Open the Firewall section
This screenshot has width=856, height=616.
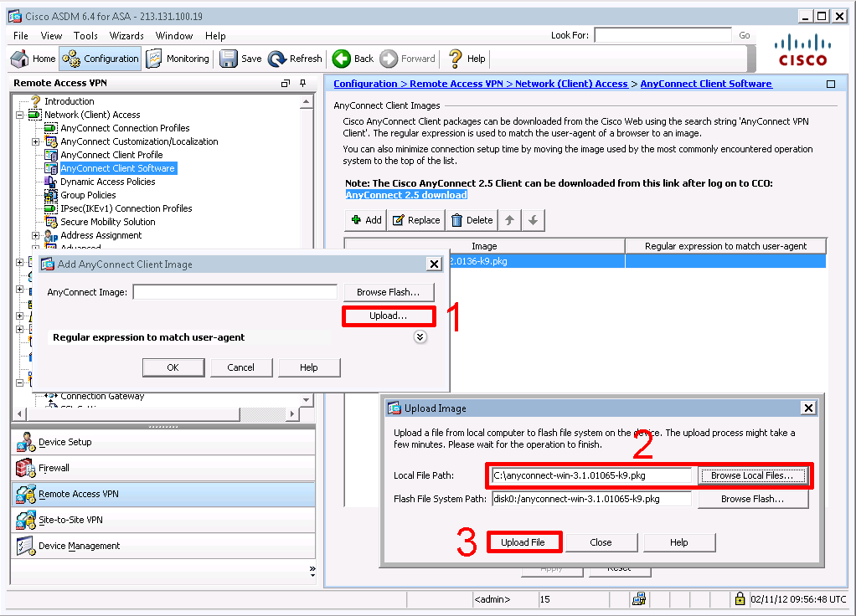click(162, 468)
